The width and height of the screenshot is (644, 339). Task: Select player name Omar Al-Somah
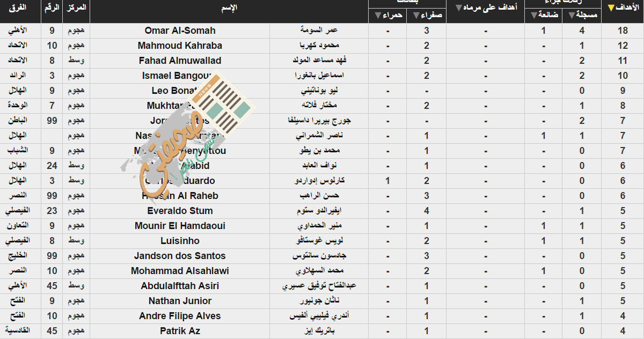(x=180, y=31)
